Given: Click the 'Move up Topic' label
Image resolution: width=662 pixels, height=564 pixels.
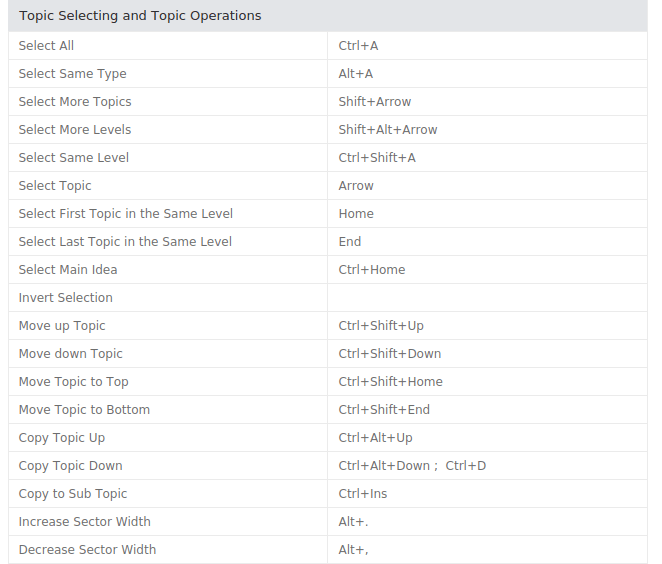Looking at the screenshot, I should 62,325.
